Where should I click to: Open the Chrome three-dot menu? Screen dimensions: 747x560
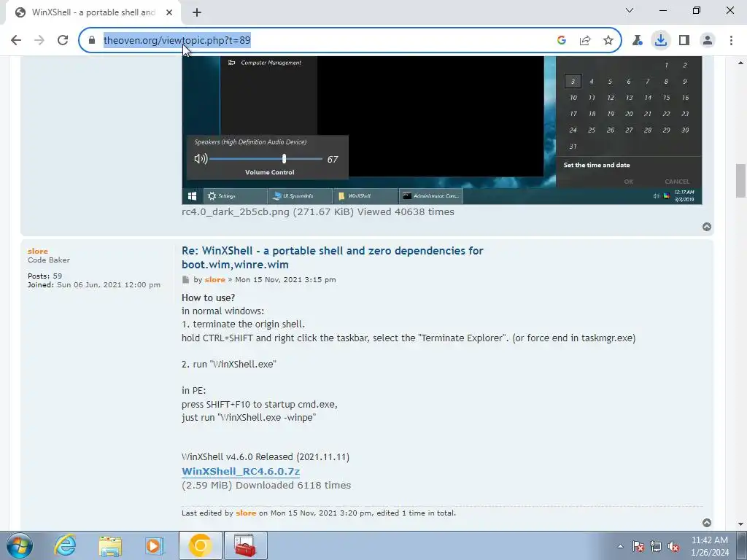pos(731,41)
